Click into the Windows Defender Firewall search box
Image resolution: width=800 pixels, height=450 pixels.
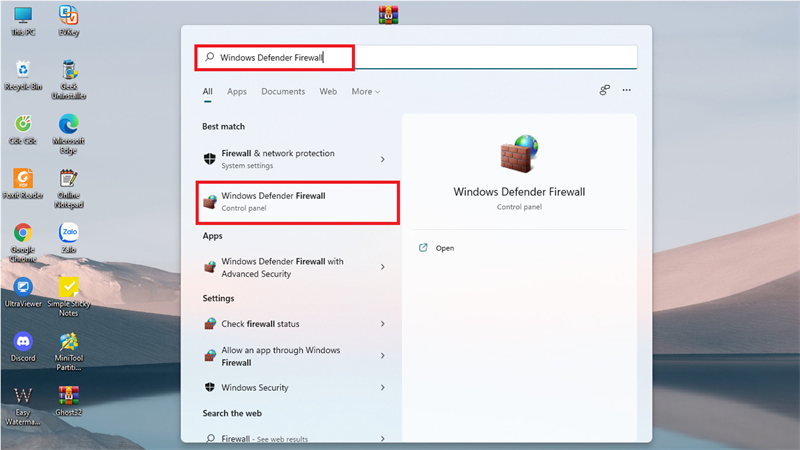[x=416, y=57]
